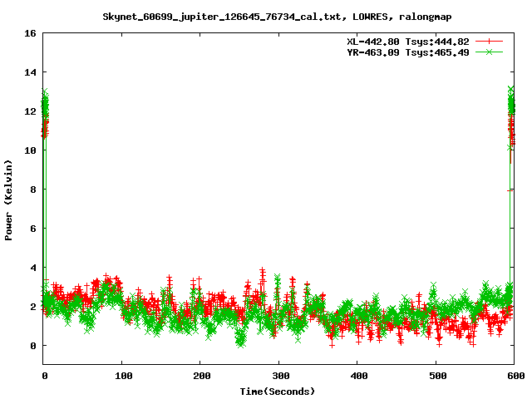Image resolution: width=532 pixels, height=399 pixels.
Task: Click the x-axis tick label 200
Action: point(202,376)
